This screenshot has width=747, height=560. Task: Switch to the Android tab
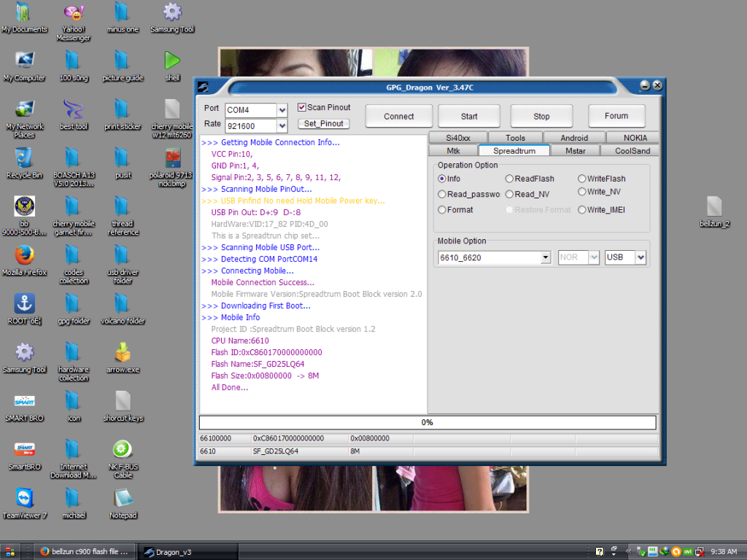(574, 138)
